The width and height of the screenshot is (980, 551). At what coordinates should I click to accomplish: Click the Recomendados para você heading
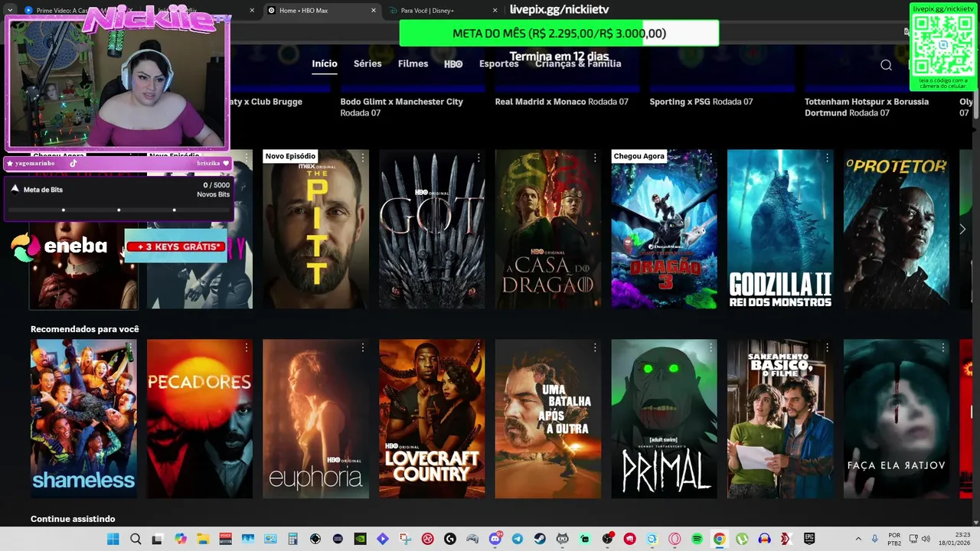[x=85, y=329]
